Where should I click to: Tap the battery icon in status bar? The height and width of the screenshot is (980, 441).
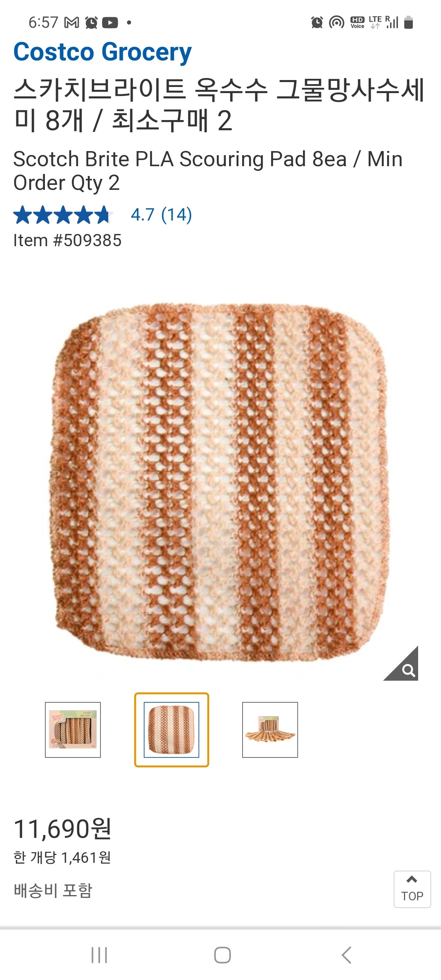pos(408,22)
